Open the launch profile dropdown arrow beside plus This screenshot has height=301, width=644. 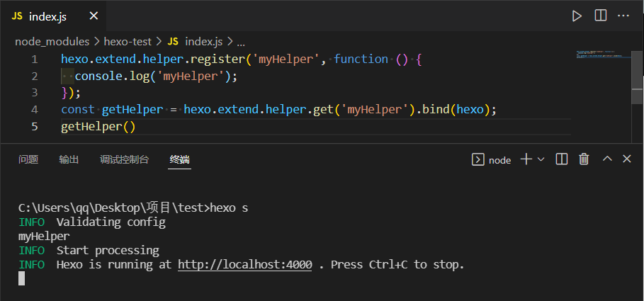[541, 159]
